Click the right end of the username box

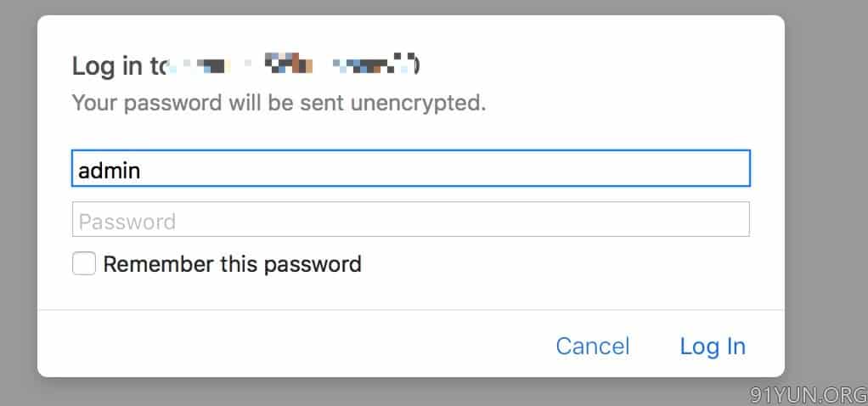[730, 168]
